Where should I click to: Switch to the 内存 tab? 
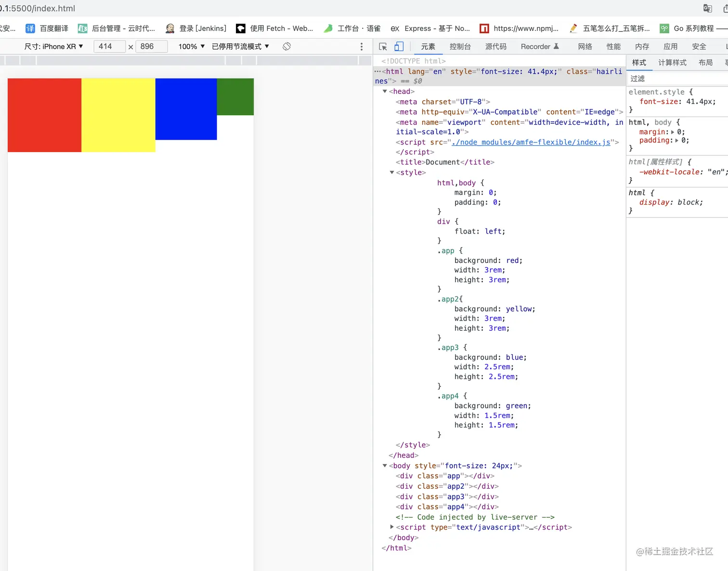[x=642, y=47]
